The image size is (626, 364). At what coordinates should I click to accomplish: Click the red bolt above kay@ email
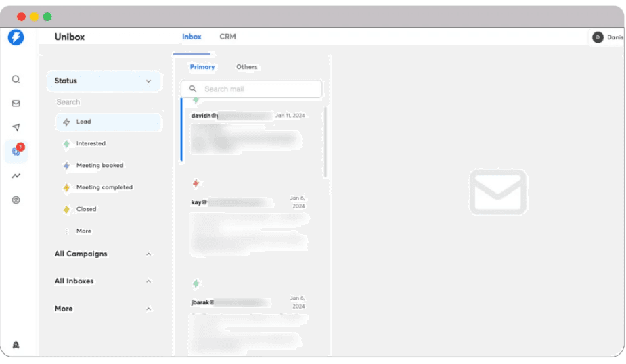[196, 183]
